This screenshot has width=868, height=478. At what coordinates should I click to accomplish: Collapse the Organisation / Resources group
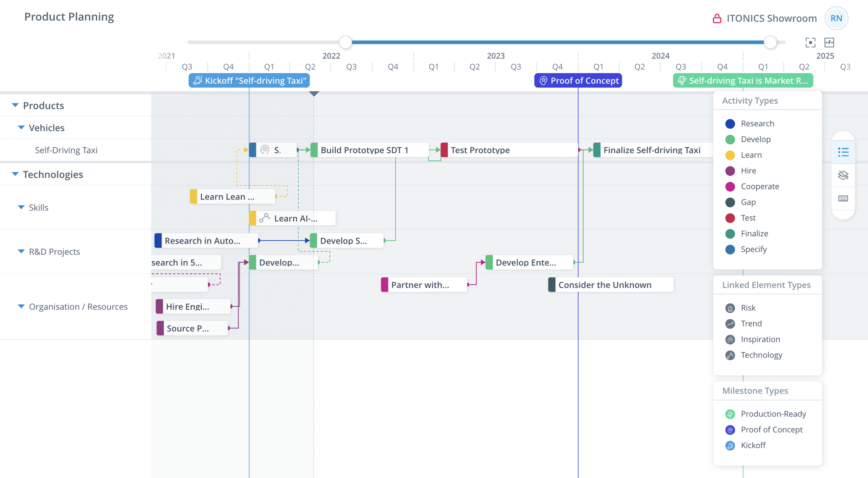[21, 306]
